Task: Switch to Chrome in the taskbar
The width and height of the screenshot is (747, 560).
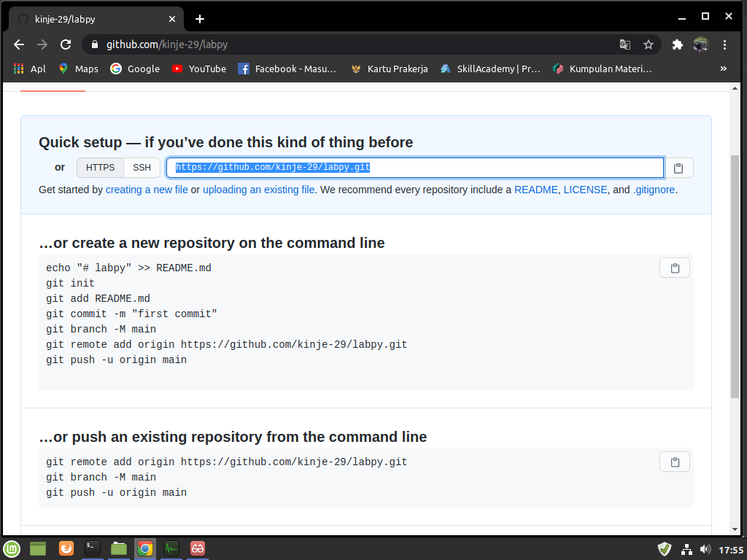Action: 145,549
